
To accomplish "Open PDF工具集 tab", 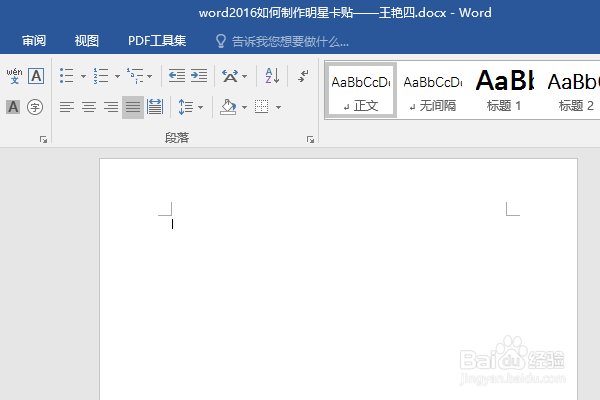I will pyautogui.click(x=157, y=41).
